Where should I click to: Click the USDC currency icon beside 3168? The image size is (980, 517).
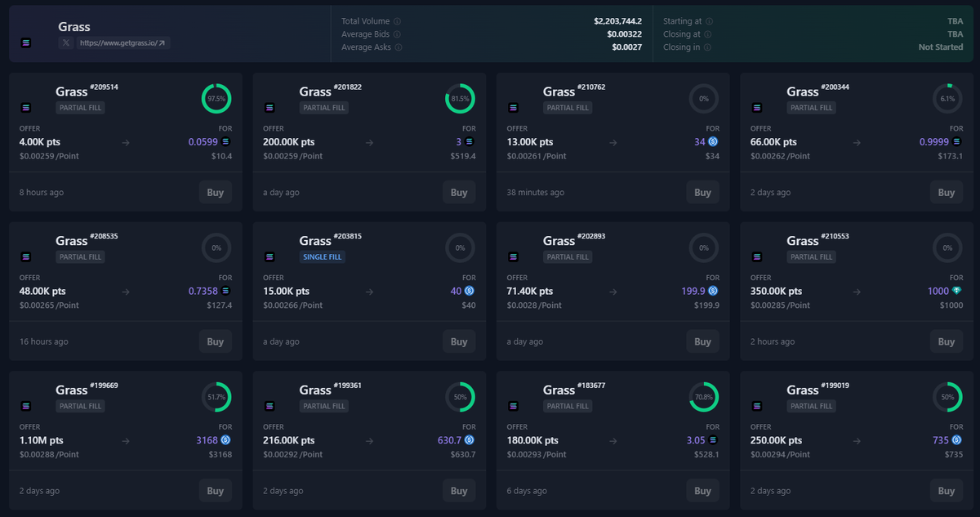click(x=226, y=439)
